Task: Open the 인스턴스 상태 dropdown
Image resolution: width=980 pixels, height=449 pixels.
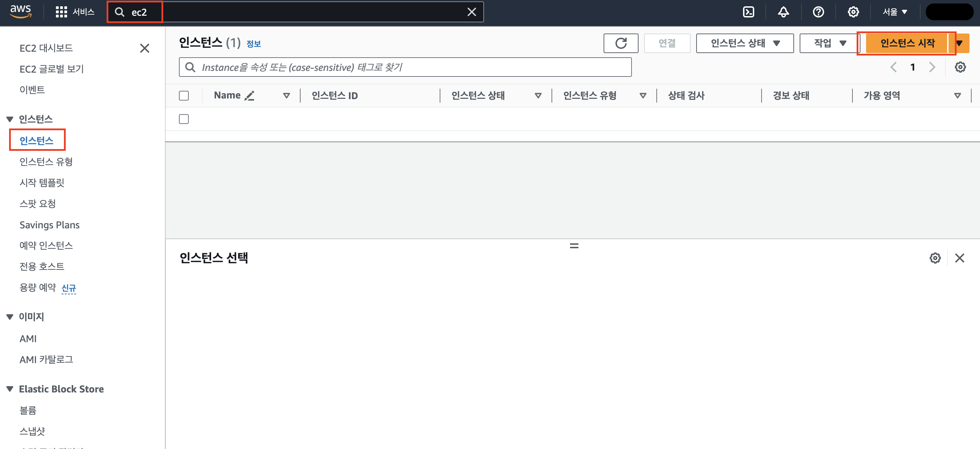Action: tap(744, 43)
